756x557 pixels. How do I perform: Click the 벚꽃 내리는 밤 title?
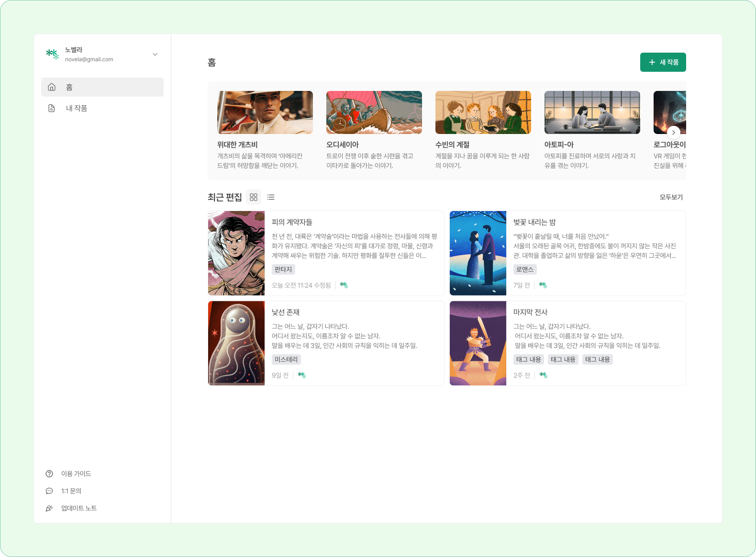point(534,222)
